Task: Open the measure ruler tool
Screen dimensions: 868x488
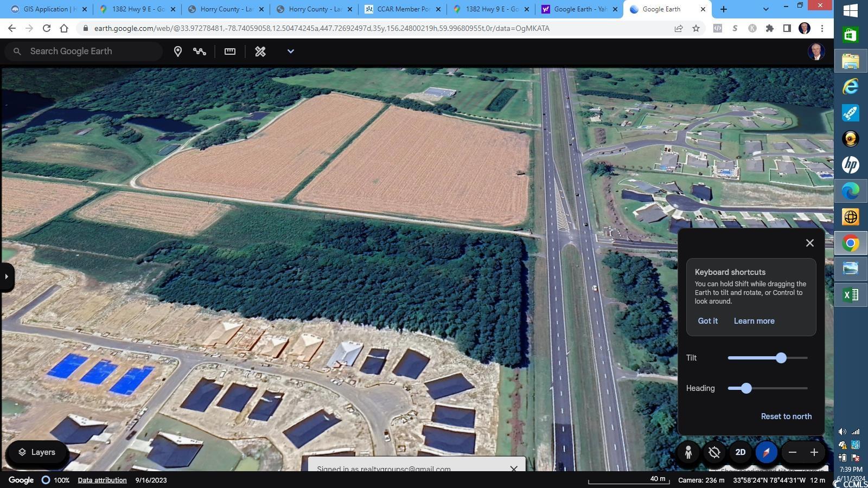Action: click(230, 52)
